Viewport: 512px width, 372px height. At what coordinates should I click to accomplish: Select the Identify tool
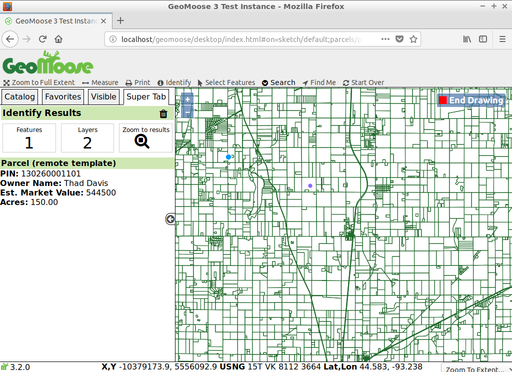point(174,82)
